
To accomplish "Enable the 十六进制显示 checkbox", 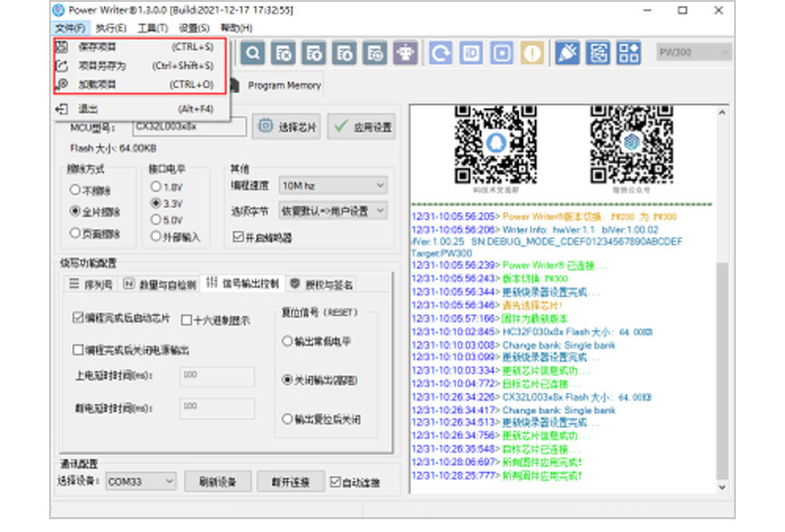I will click(x=185, y=320).
